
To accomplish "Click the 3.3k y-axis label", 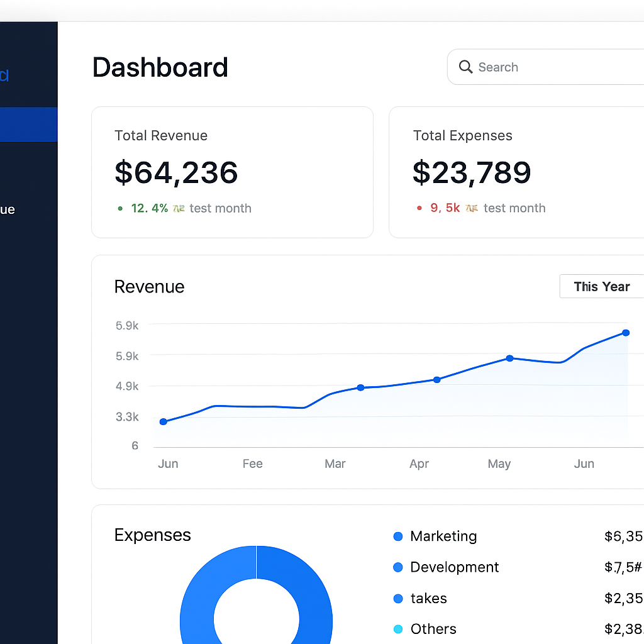I will 127,417.
